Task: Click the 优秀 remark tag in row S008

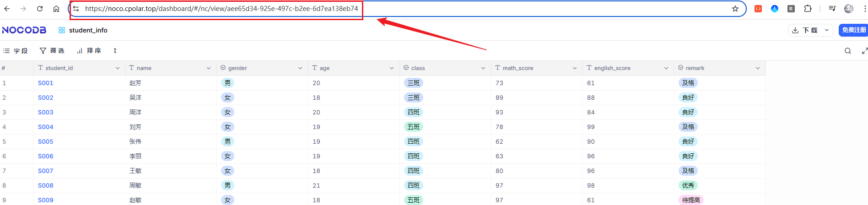Action: tap(688, 185)
